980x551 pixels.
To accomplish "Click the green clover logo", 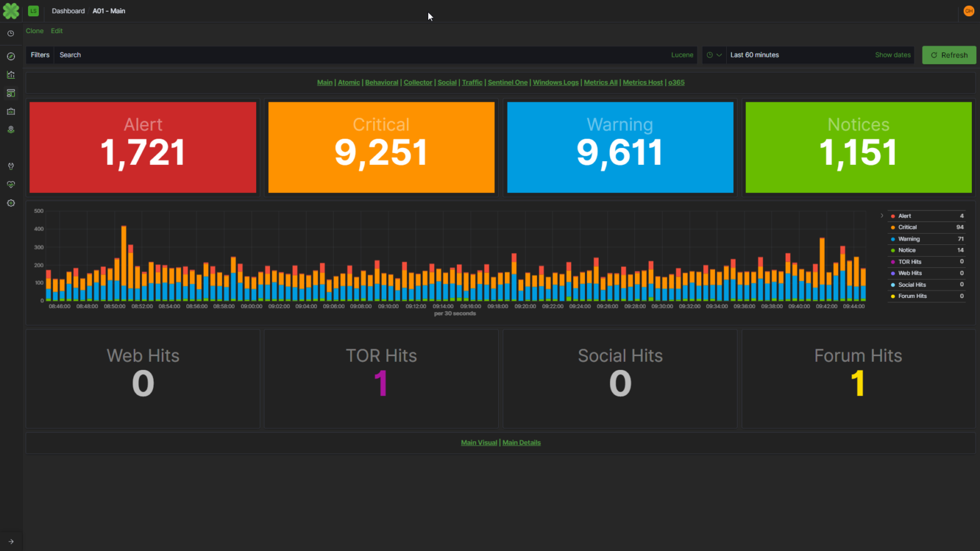I will coord(11,11).
